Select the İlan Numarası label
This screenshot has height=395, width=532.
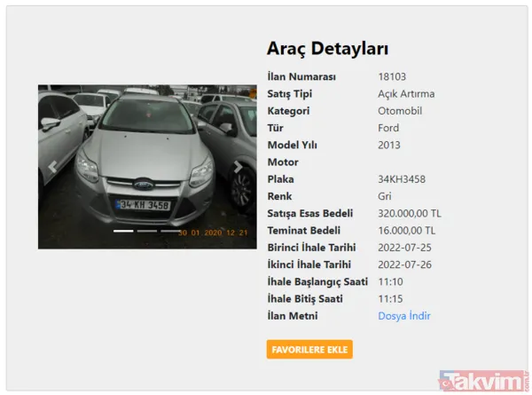coord(301,76)
